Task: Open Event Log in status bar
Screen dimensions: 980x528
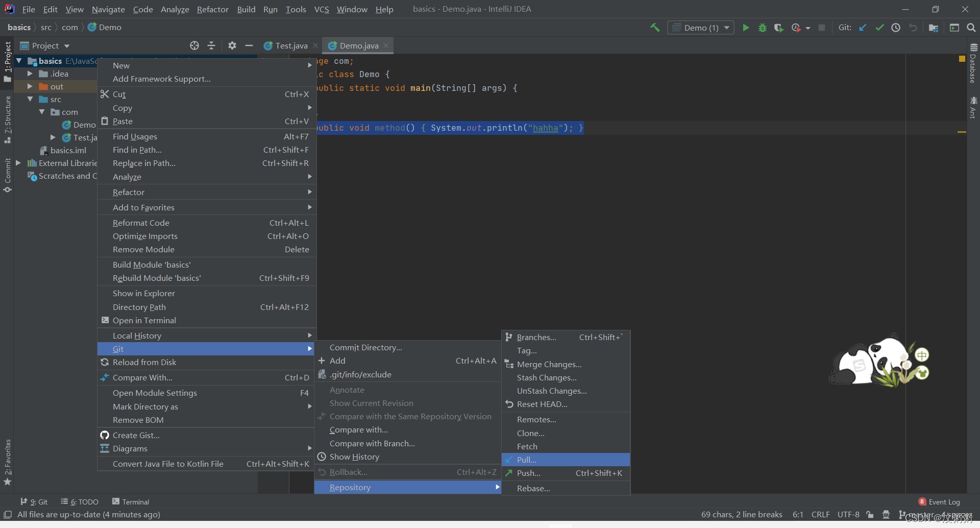Action: [939, 502]
